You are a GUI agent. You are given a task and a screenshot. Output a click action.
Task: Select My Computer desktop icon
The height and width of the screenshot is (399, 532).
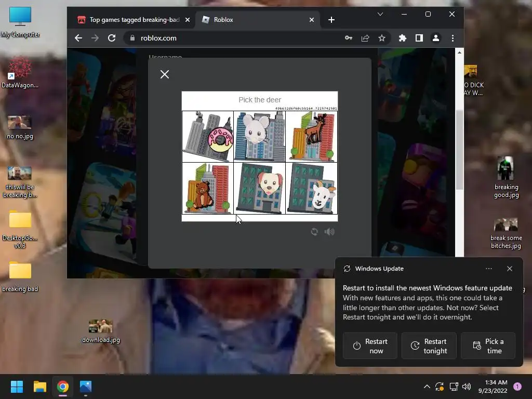(x=20, y=22)
